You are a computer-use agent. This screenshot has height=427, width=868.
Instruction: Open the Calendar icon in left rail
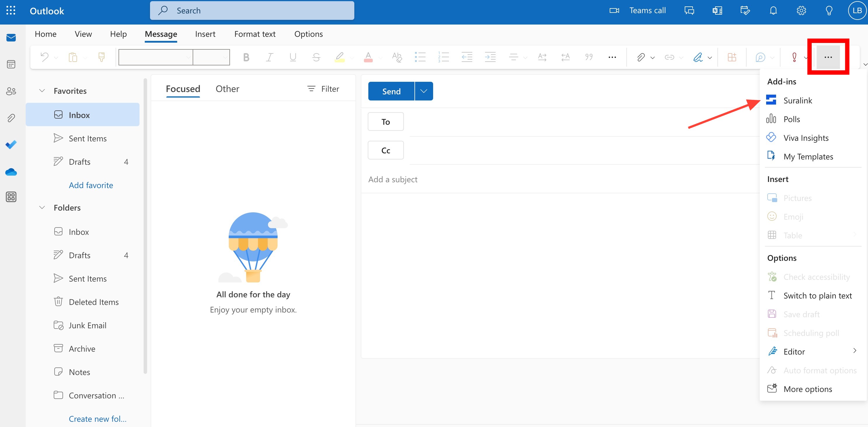tap(11, 64)
